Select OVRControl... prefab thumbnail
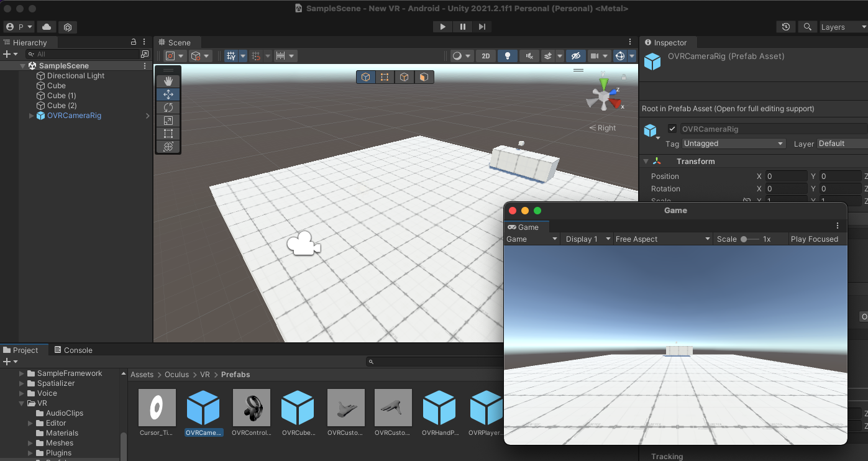 point(252,413)
